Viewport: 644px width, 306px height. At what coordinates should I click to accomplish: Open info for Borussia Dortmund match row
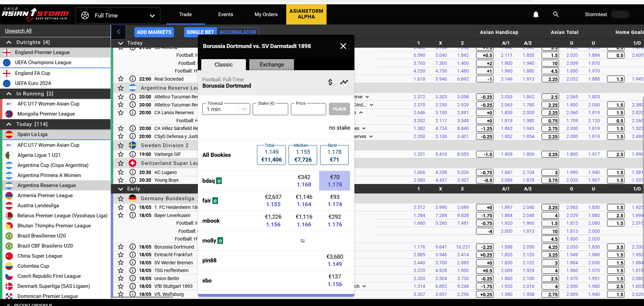tap(133, 247)
